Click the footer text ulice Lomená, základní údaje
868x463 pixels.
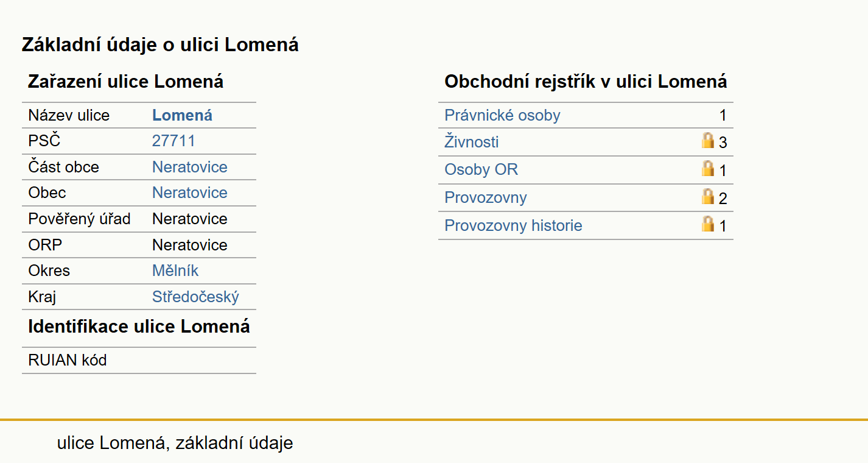click(175, 443)
